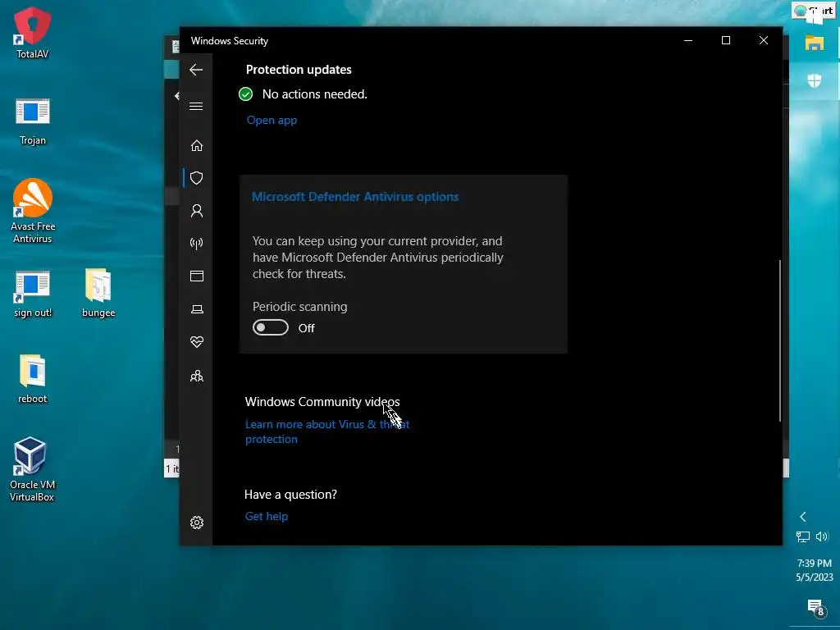Open the Trojan desktop icon
The width and height of the screenshot is (840, 630).
[x=32, y=122]
